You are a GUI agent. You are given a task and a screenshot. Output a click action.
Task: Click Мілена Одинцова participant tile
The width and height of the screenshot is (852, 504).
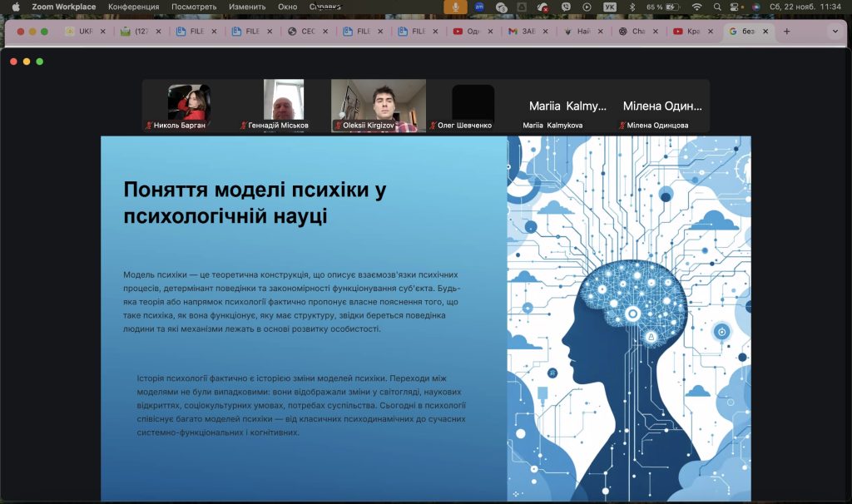pos(662,106)
